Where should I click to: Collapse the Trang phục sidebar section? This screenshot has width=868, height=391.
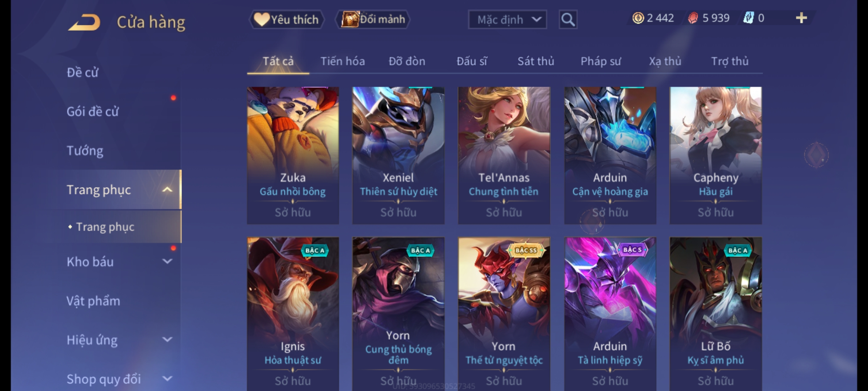167,190
